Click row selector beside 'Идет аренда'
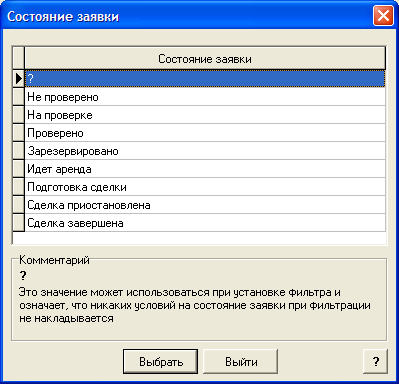The height and width of the screenshot is (384, 399). coord(19,169)
